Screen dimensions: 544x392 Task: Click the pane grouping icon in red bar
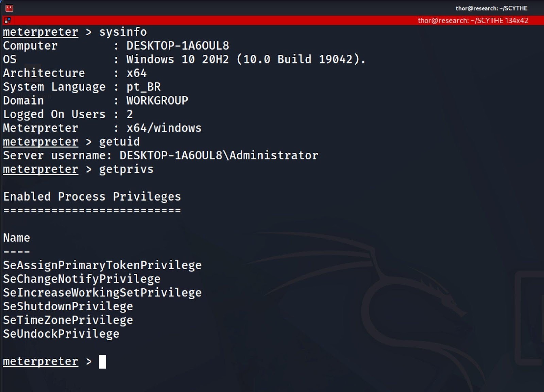tap(7, 20)
